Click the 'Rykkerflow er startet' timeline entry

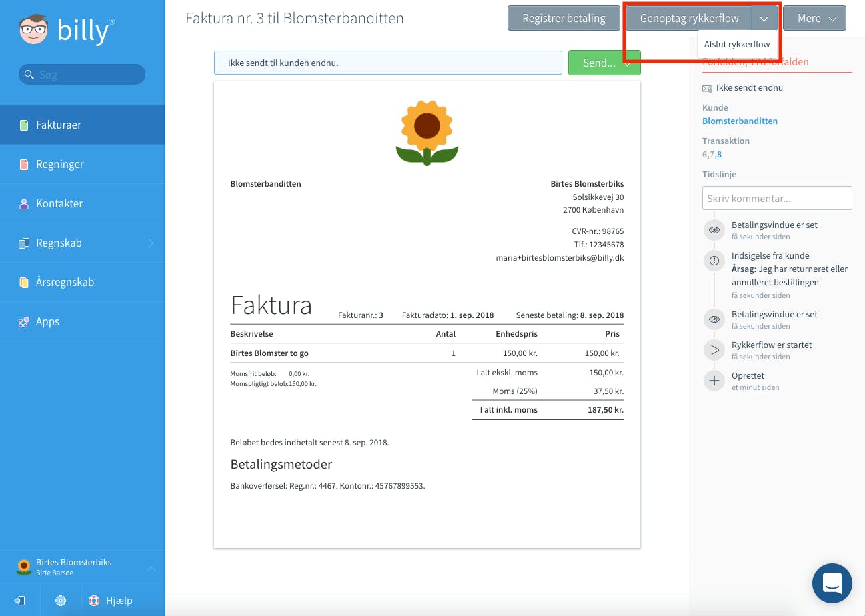click(772, 345)
